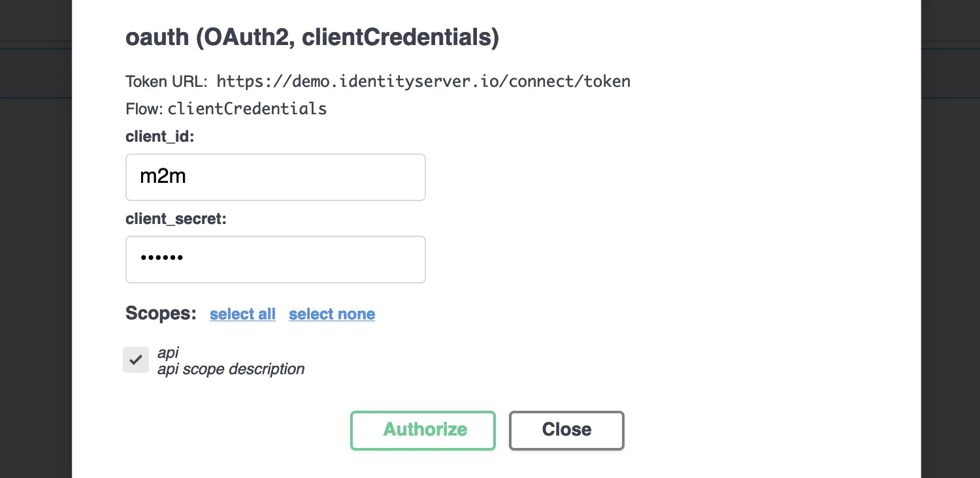Click the oauth (OAuth2, clientCredentials) heading
Viewport: 980px width, 478px height.
click(x=312, y=38)
